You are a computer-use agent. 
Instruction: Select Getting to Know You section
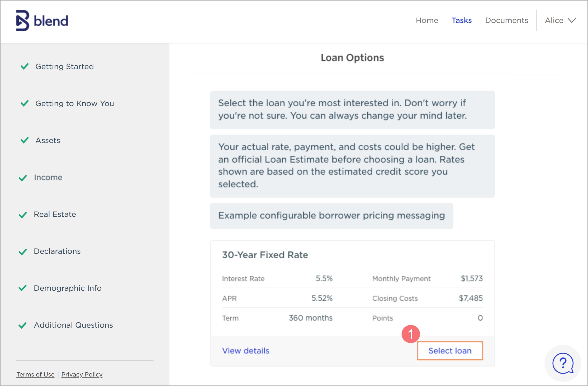tap(74, 103)
